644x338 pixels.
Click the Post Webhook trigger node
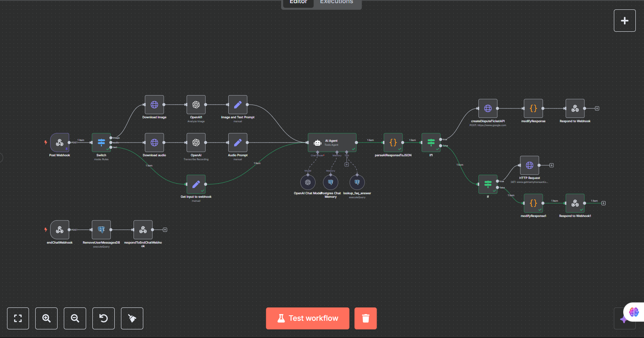(x=60, y=143)
